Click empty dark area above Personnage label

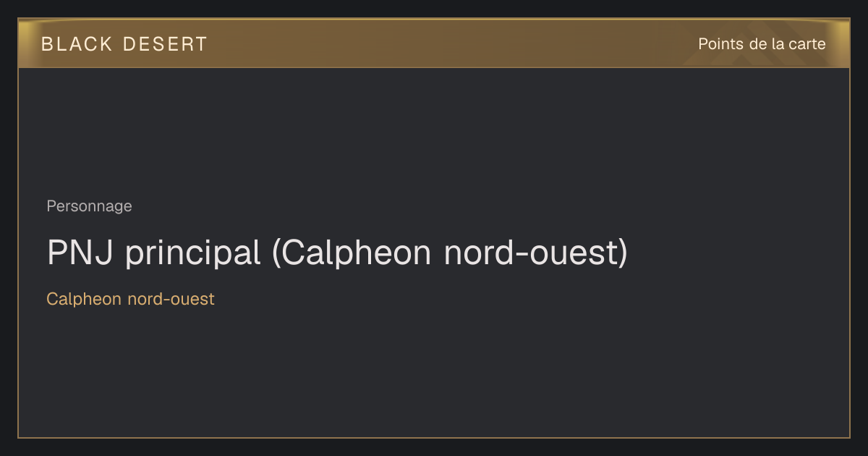(x=434, y=130)
